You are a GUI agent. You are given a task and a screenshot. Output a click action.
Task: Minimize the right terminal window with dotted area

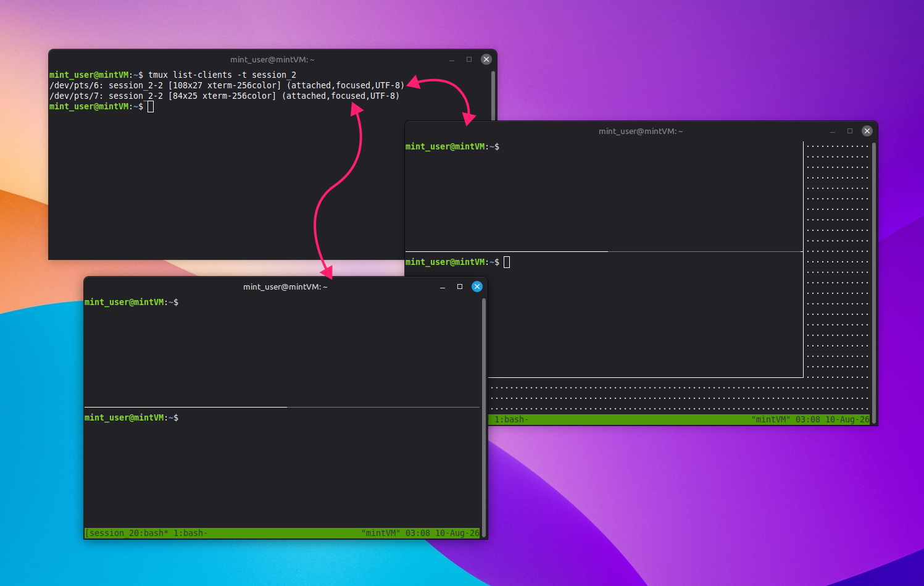(x=833, y=131)
